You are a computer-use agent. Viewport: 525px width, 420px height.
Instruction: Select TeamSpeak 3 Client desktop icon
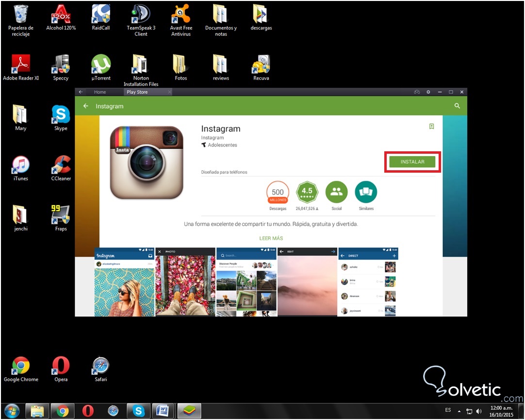(141, 21)
